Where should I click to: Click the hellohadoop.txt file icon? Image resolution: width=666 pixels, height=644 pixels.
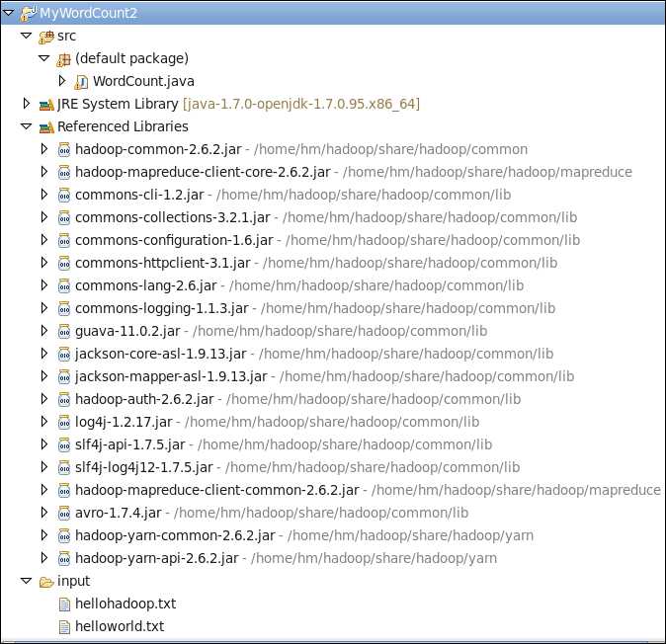pos(64,604)
